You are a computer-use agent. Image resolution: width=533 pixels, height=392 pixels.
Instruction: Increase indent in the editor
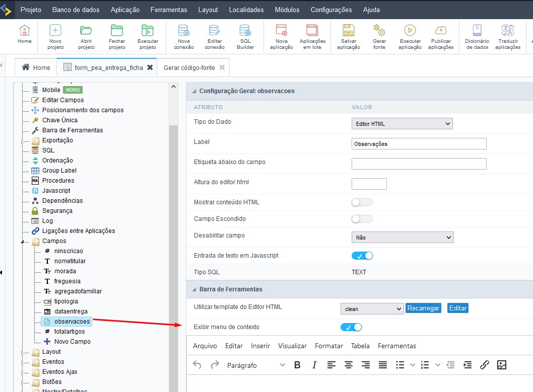(468, 365)
